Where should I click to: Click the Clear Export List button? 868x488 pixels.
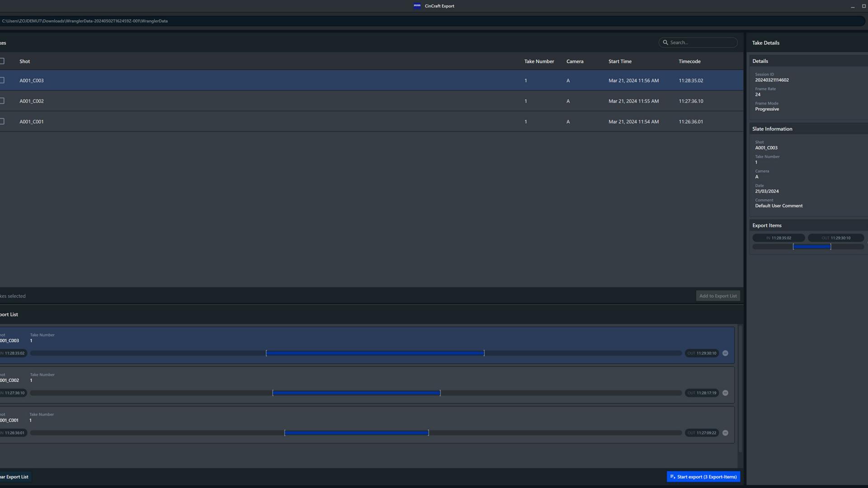(x=15, y=477)
